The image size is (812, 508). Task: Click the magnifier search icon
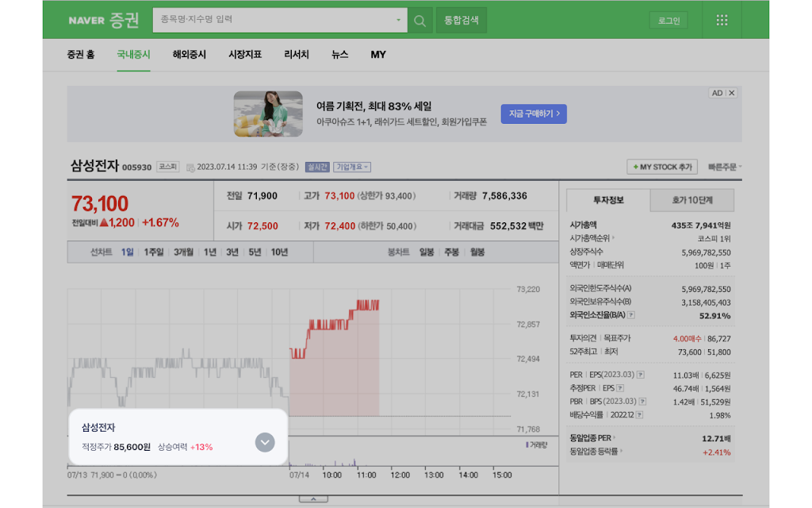420,21
